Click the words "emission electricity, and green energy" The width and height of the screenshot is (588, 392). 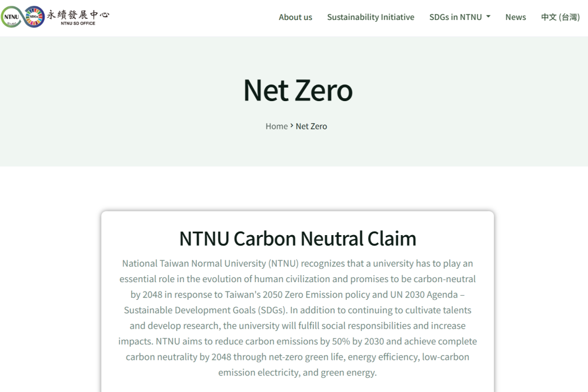click(x=297, y=373)
